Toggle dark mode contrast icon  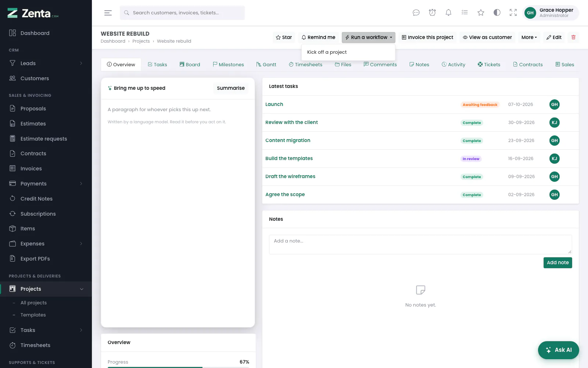[497, 13]
